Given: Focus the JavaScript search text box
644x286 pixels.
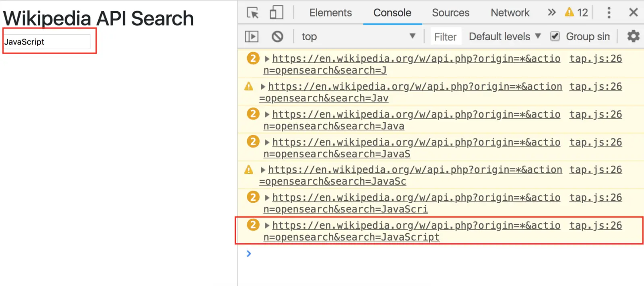Looking at the screenshot, I should [47, 42].
